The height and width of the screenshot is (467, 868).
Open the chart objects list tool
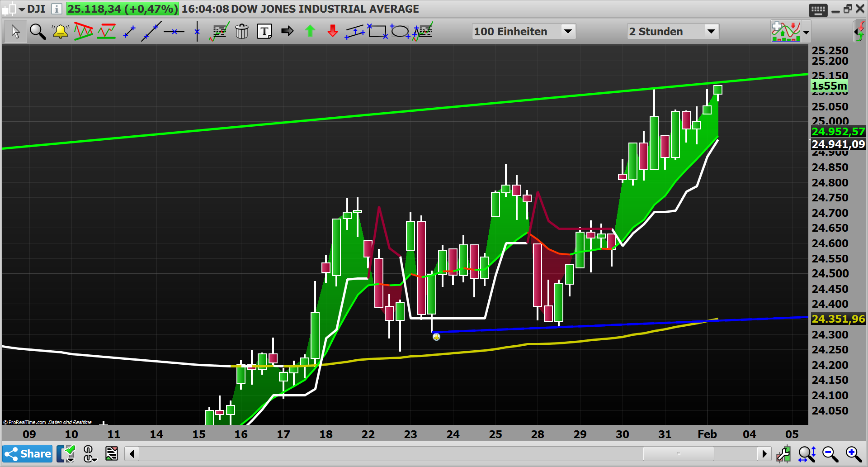click(x=219, y=32)
